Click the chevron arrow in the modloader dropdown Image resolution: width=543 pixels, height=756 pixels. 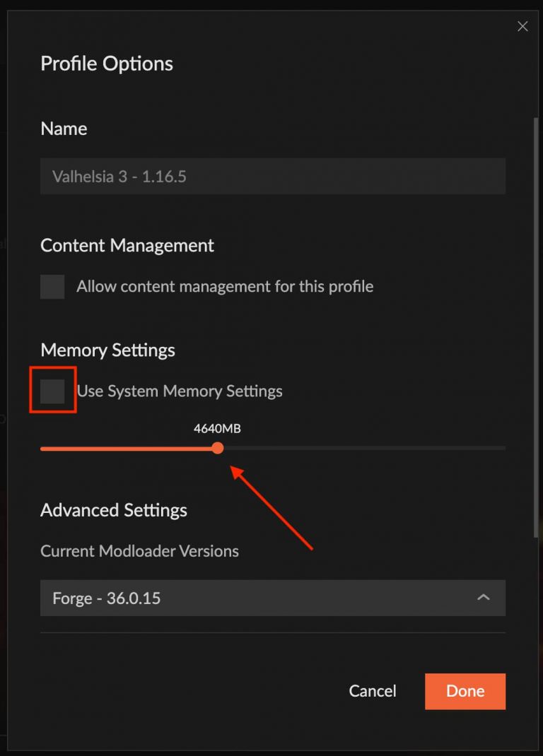click(483, 597)
